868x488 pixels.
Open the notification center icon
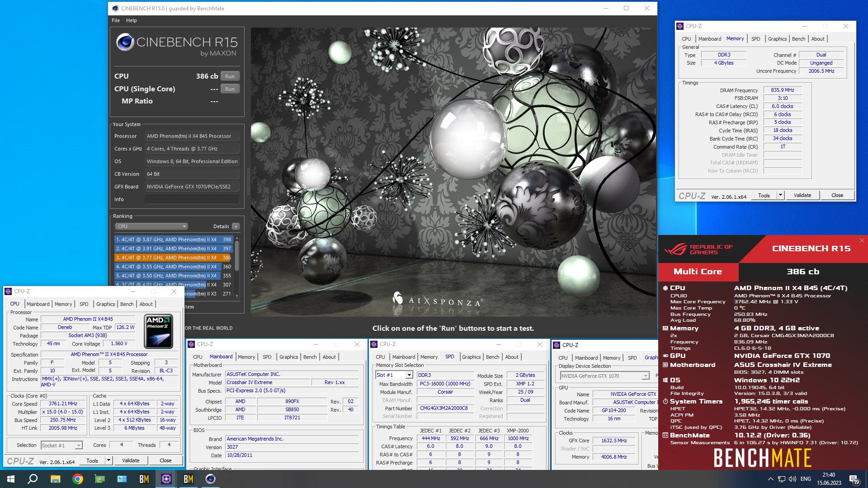coord(854,479)
